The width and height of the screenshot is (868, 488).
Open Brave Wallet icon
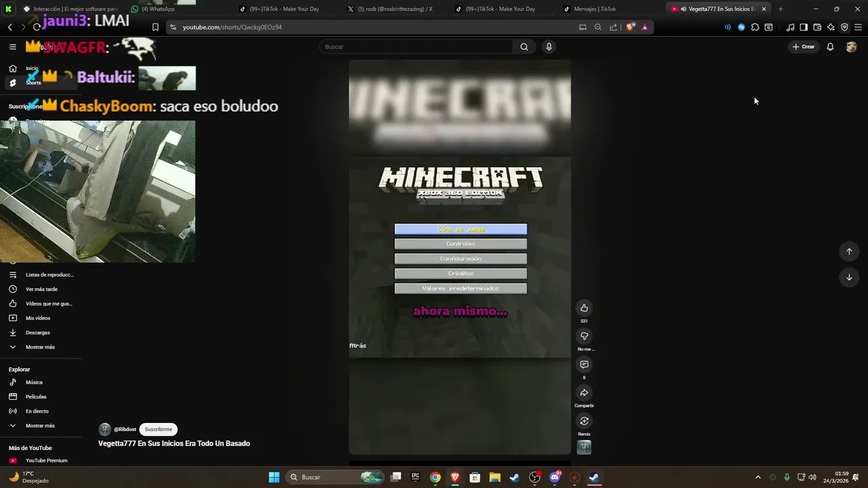pyautogui.click(x=817, y=27)
